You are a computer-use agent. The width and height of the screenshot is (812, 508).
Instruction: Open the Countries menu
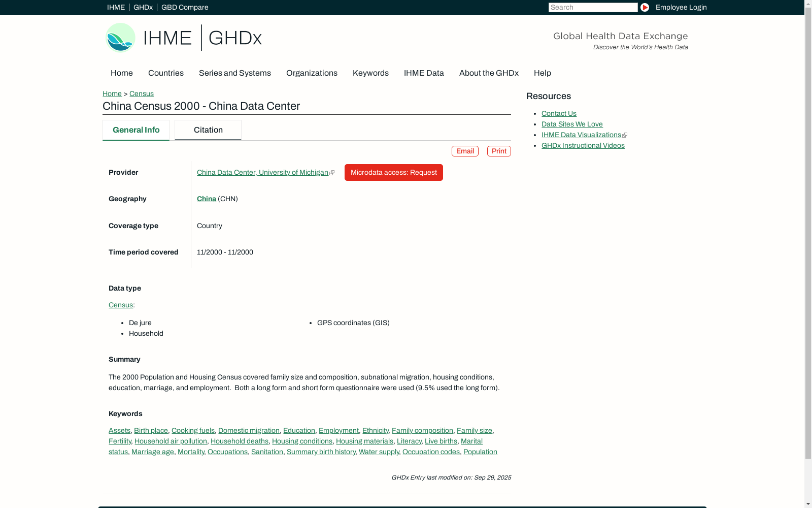(166, 73)
